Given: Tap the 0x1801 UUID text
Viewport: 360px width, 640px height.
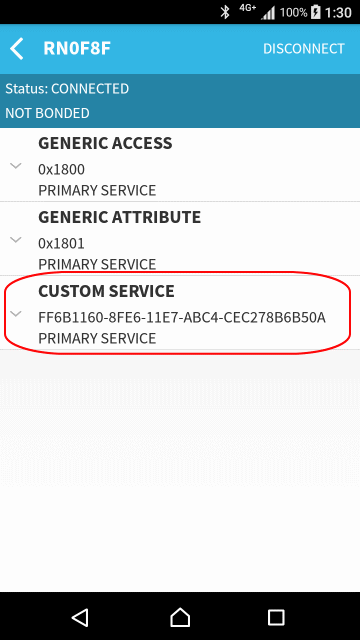Looking at the screenshot, I should (61, 243).
